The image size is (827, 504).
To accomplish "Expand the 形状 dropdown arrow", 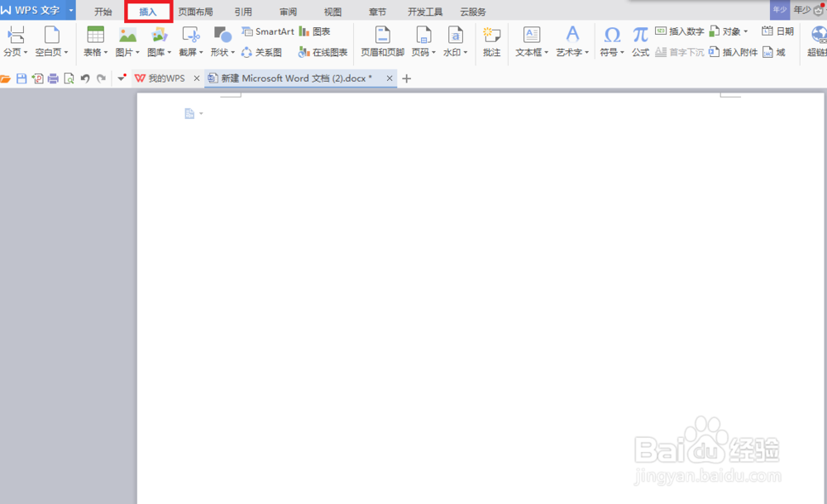I will point(232,52).
